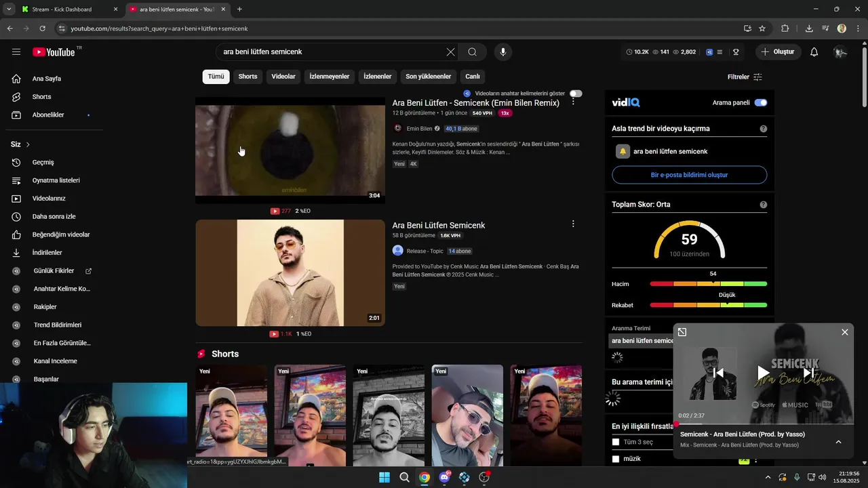
Task: Expand the miniplayer playlist chevron
Action: tap(838, 442)
